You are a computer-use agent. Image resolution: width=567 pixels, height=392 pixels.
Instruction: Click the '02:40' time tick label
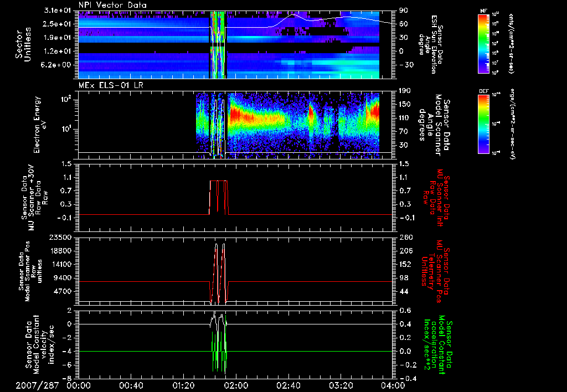pos(288,386)
